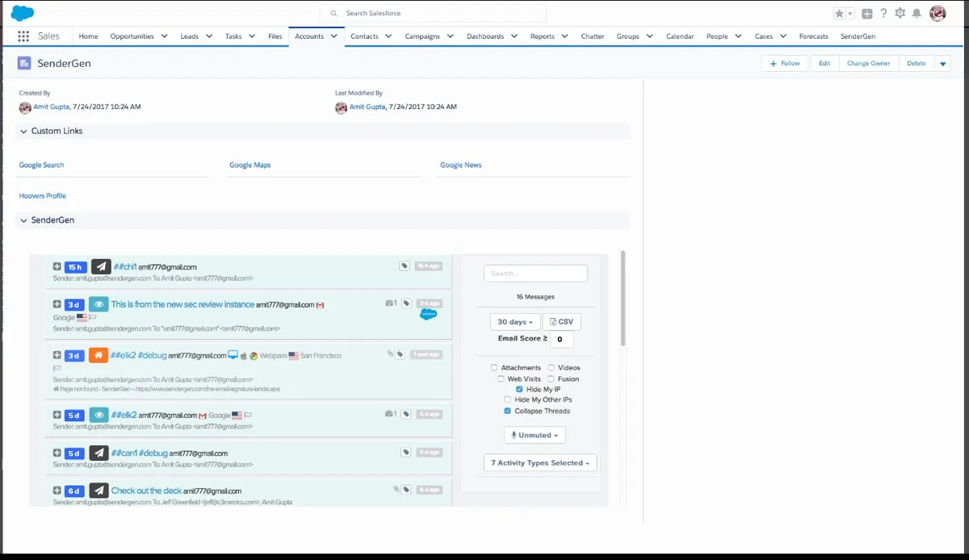Click the Change Owner button
Screen dimensions: 969x560
coord(869,64)
